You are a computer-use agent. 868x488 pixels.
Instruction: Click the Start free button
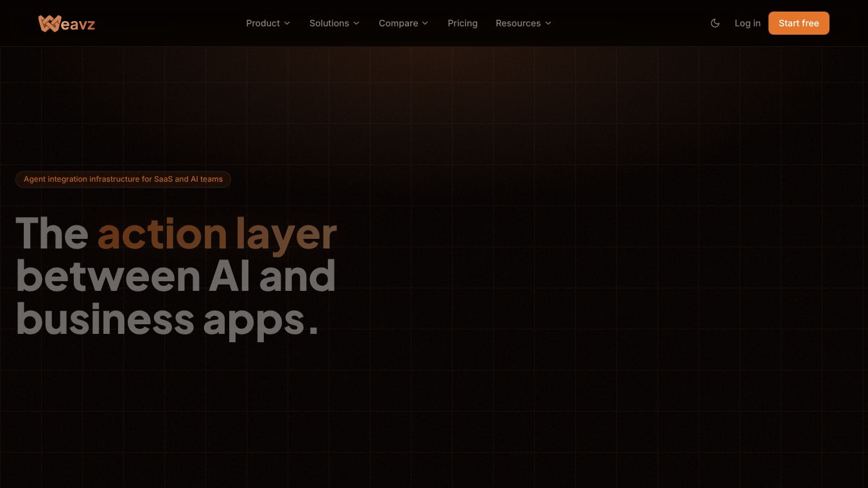(799, 23)
